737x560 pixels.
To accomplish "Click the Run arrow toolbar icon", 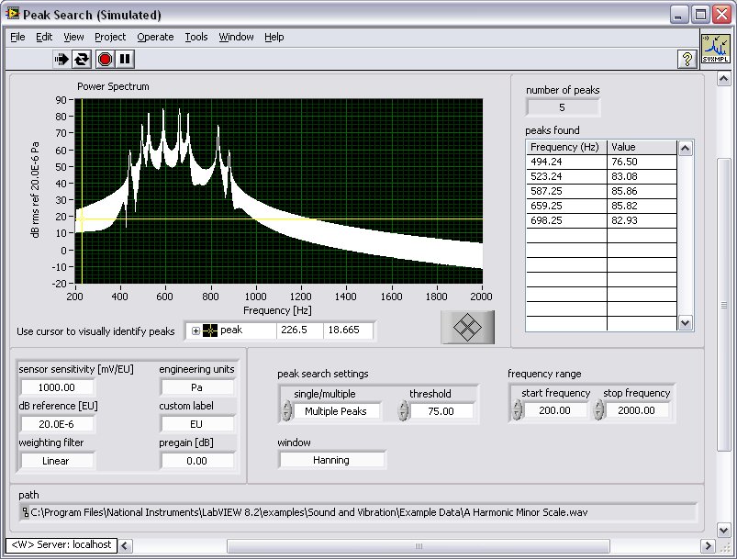I will [x=61, y=60].
